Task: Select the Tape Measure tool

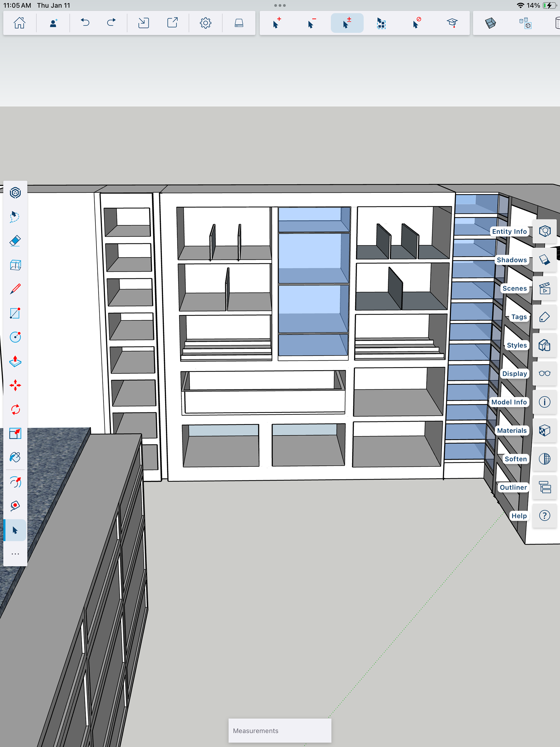Action: [15, 505]
